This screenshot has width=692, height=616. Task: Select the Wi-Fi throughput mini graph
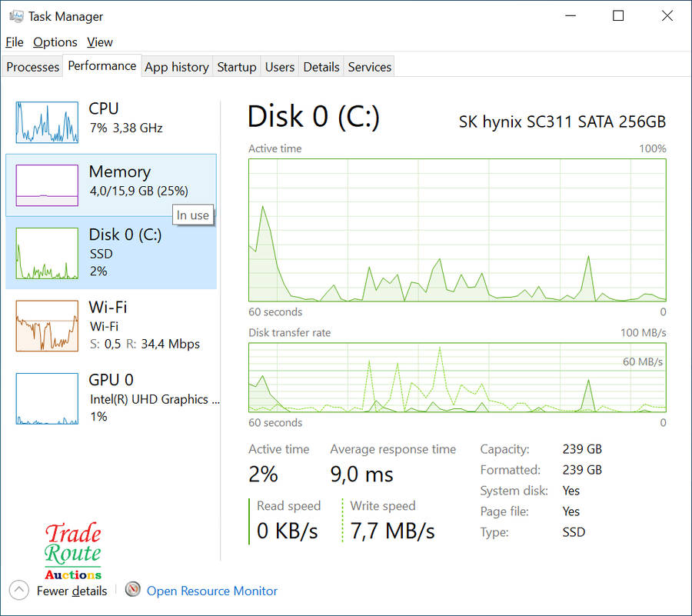47,325
